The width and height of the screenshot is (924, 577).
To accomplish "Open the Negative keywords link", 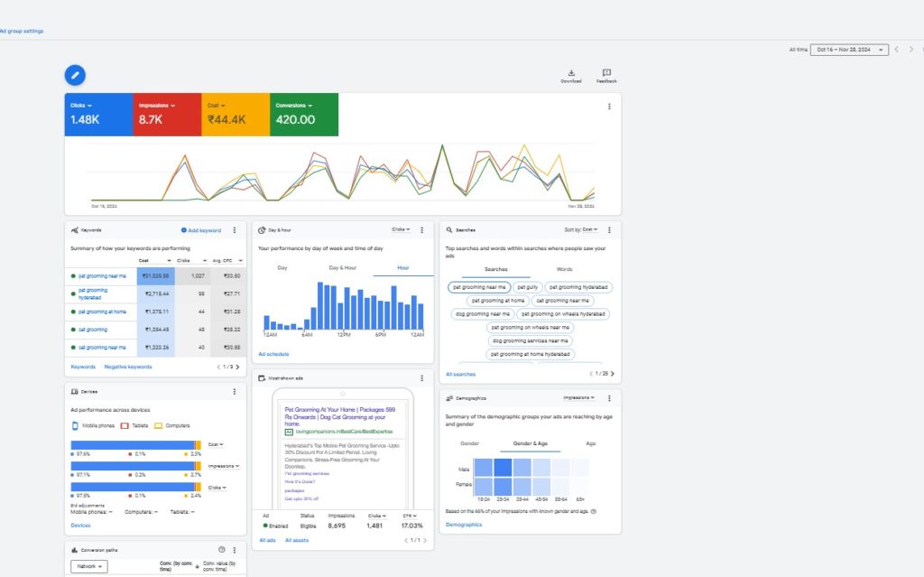I will tap(127, 367).
